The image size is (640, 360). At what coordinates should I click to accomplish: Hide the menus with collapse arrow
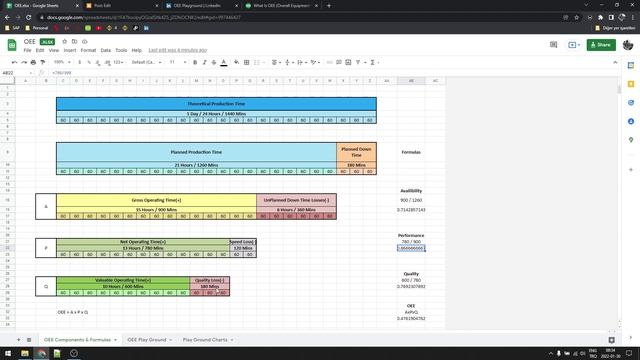click(615, 62)
